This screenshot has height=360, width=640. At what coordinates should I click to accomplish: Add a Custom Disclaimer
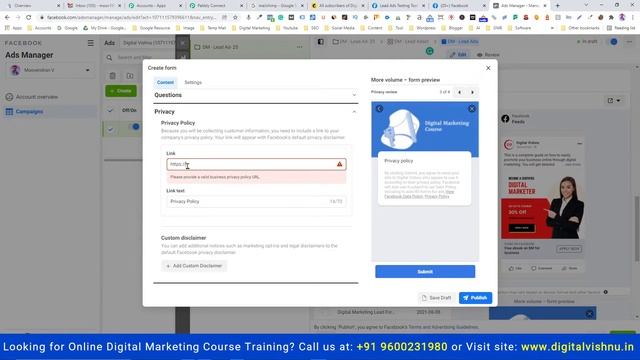tap(194, 266)
